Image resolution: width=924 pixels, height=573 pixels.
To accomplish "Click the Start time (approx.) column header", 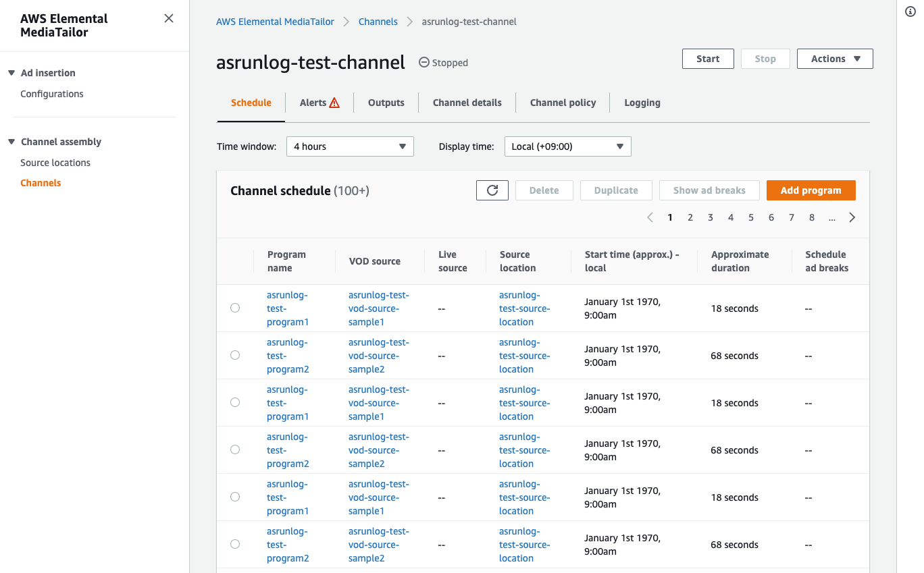I will coord(632,261).
